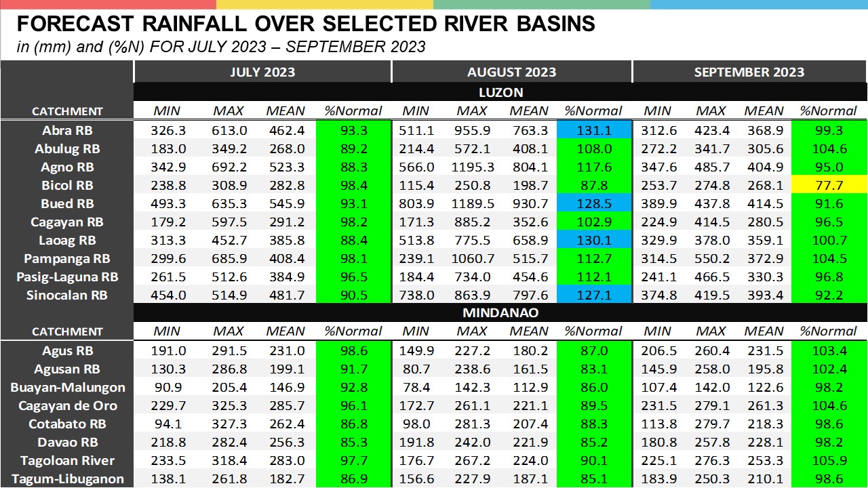Click Laoag RB September %Normal cell 100.7
The height and width of the screenshot is (488, 868).
830,240
